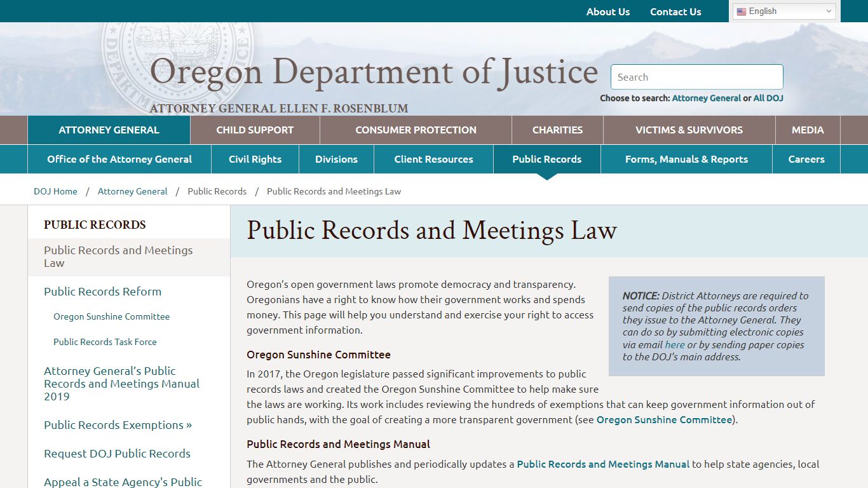Viewport: 868px width, 488px height.
Task: Open Public Records Task Force sidebar link
Action: 105,342
